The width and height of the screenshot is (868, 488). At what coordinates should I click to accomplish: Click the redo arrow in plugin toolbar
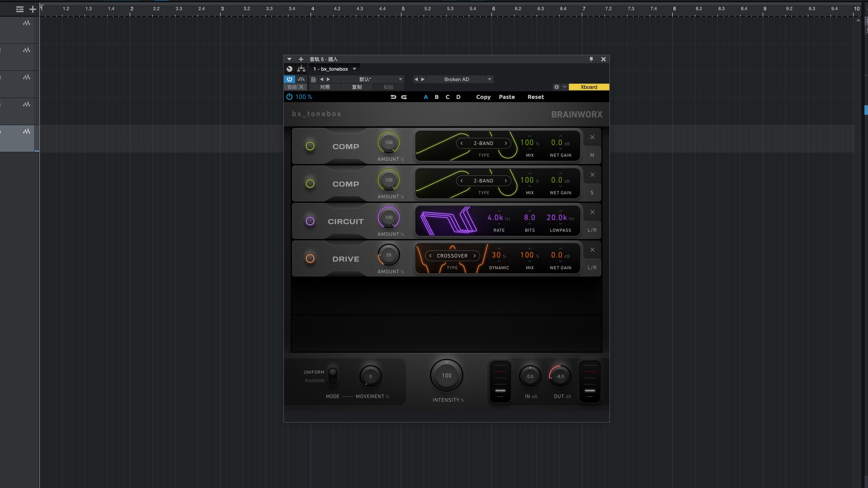404,97
